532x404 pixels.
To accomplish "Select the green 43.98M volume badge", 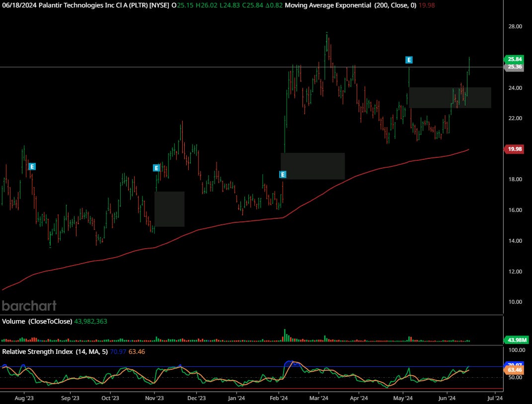I will (x=517, y=340).
